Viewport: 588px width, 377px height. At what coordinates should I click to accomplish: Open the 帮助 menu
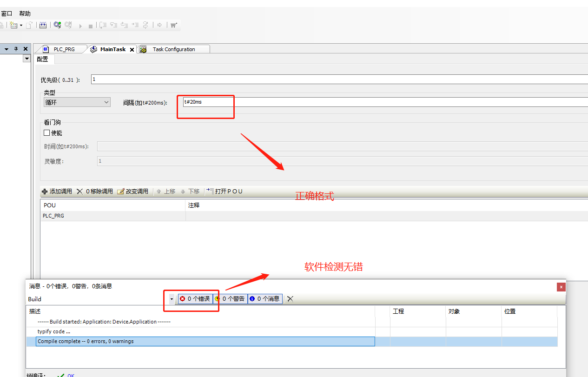point(25,13)
